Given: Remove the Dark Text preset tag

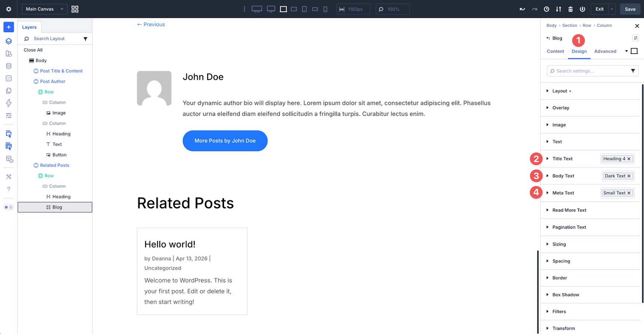Looking at the screenshot, I should [629, 176].
